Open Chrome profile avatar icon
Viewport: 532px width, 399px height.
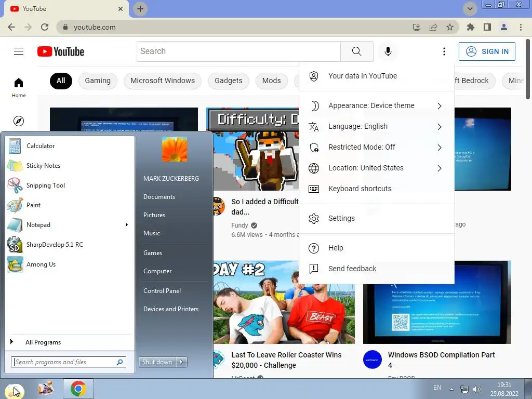pos(504,27)
